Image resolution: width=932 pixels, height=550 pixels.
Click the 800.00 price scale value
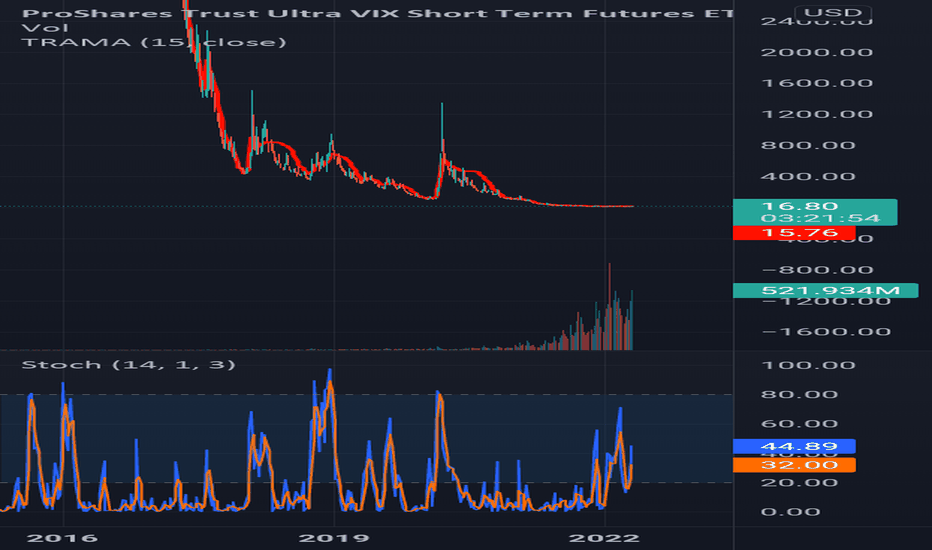tap(808, 145)
